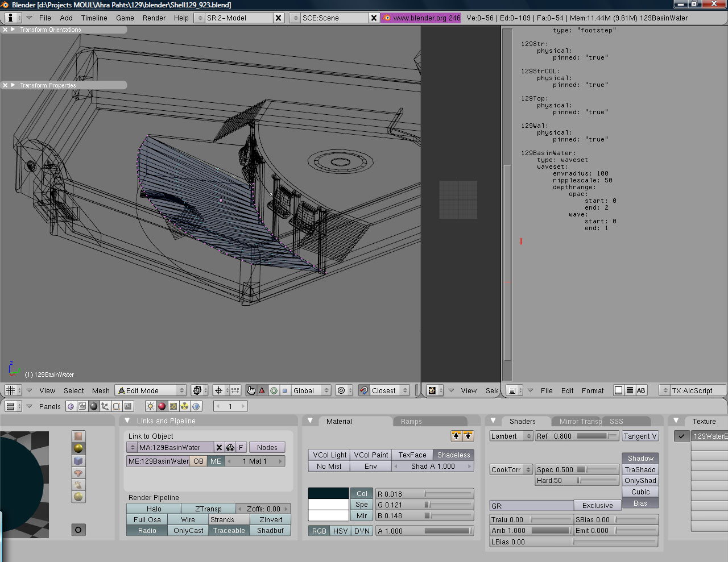Open Logic context panel icon
The height and width of the screenshot is (562, 728).
71,406
